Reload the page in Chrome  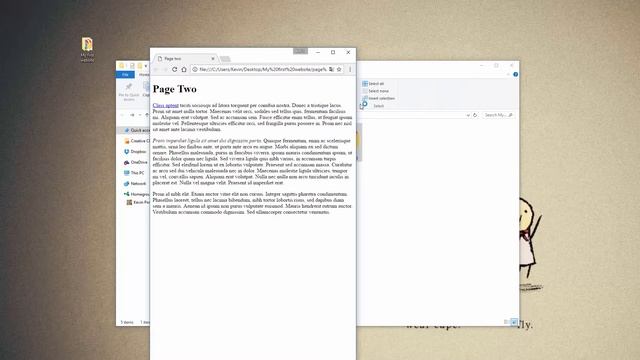click(174, 69)
